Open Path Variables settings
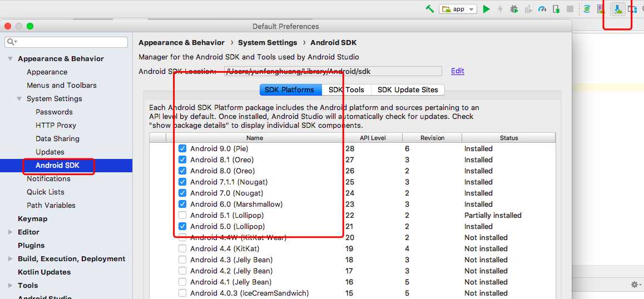The image size is (644, 299). click(x=51, y=206)
